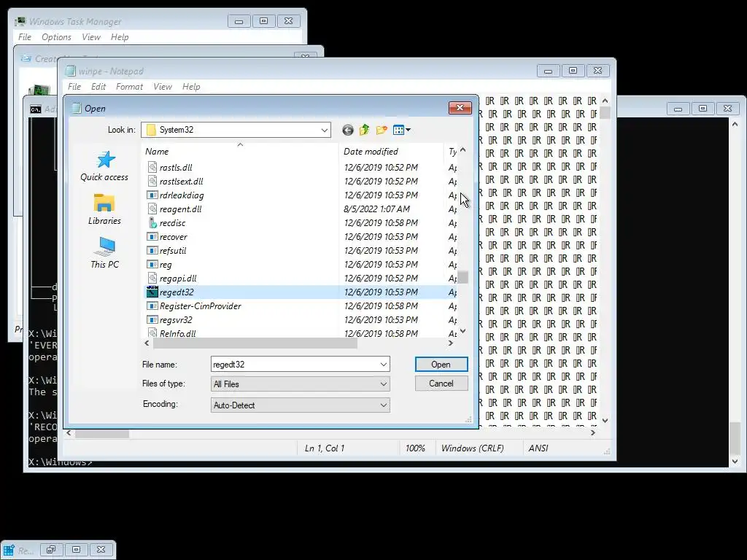The image size is (747, 560).
Task: Close the Open dialog with red X
Action: [x=460, y=108]
